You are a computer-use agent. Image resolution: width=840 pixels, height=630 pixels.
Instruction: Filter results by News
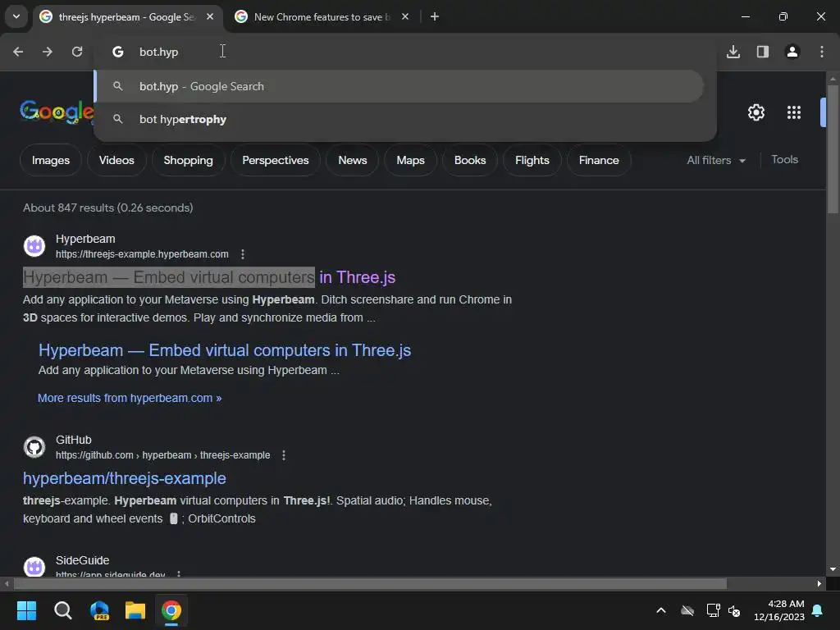[353, 160]
